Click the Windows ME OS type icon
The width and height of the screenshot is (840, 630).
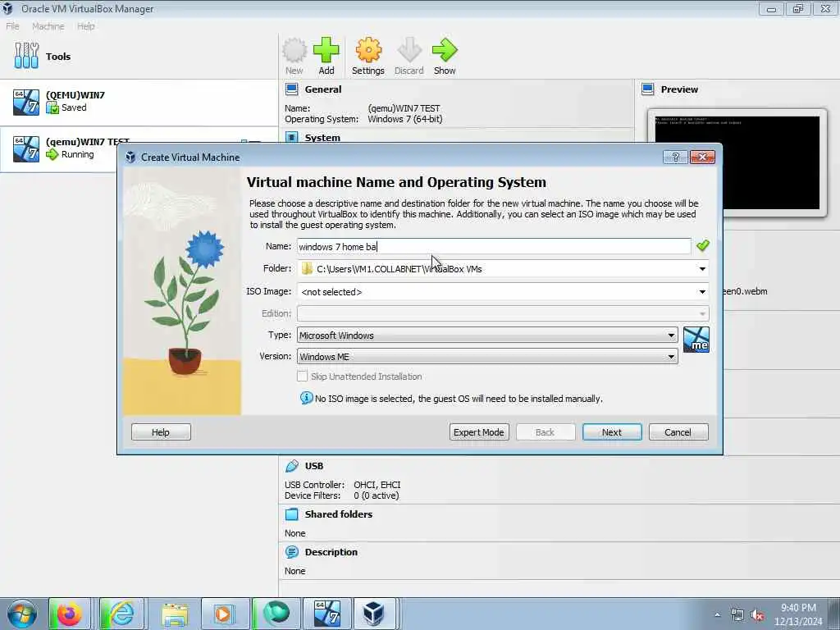point(696,340)
